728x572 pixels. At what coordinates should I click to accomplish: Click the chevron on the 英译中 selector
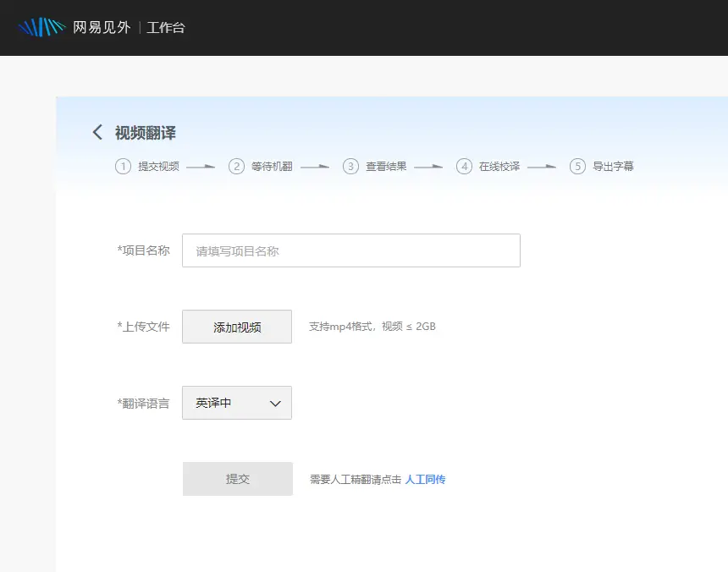pos(273,403)
